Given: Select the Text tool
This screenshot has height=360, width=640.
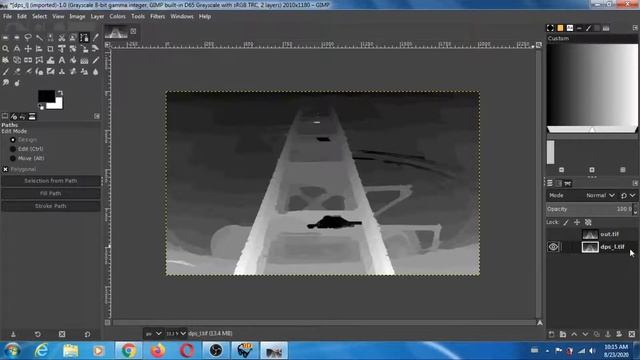Looking at the screenshot, I should 62,60.
